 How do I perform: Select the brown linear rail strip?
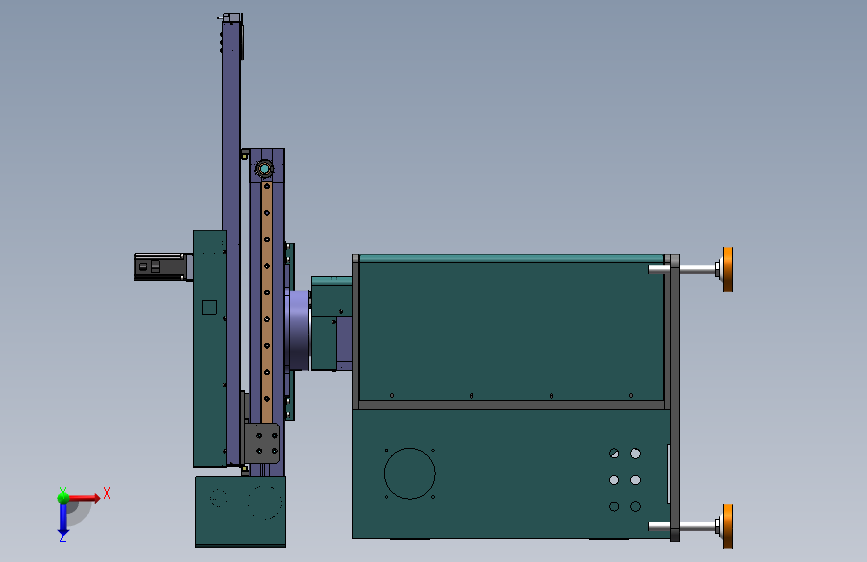[267, 302]
